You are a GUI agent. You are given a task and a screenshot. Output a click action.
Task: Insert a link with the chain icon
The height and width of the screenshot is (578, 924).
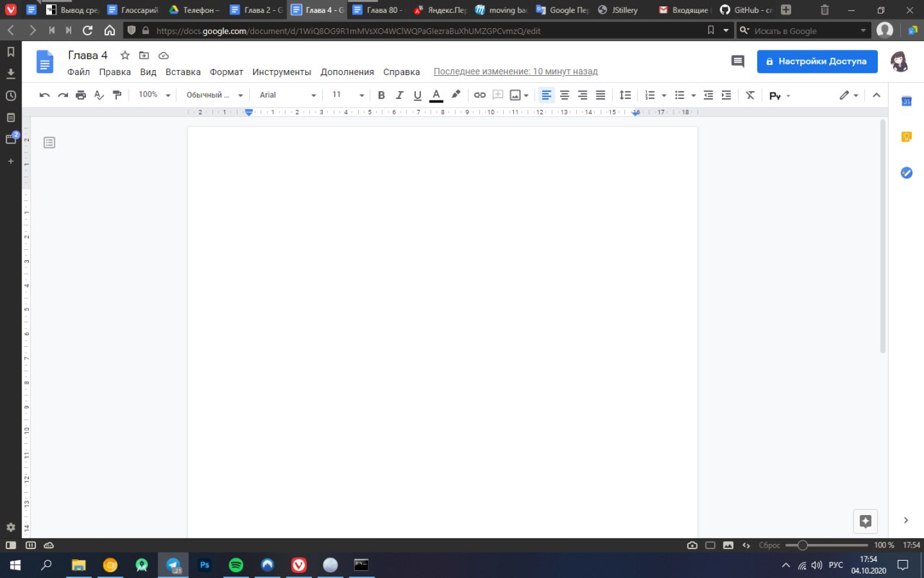(479, 95)
